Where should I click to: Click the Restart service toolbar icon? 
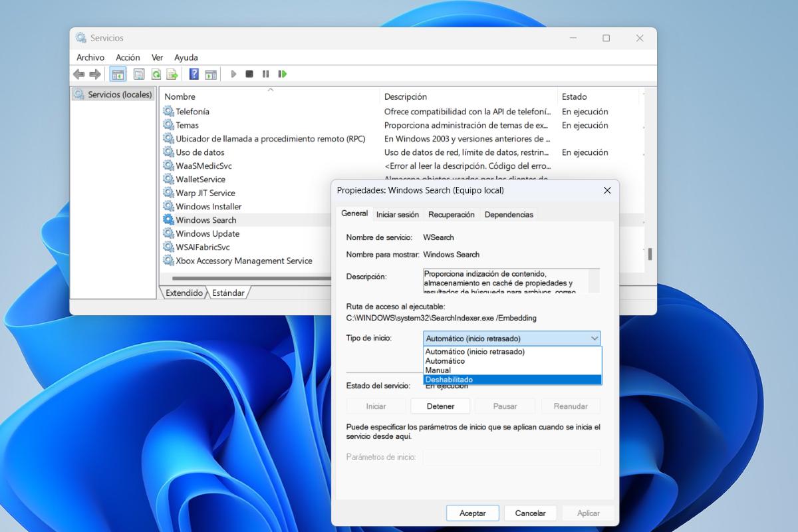coord(283,74)
